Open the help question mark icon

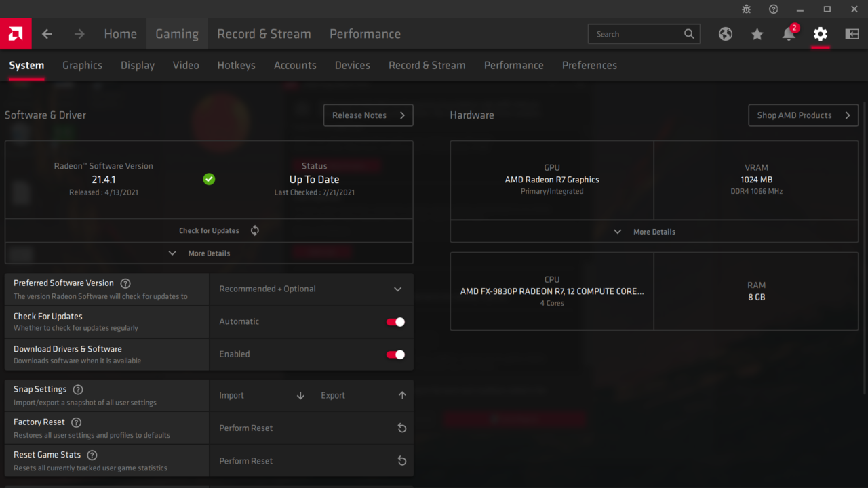click(774, 9)
